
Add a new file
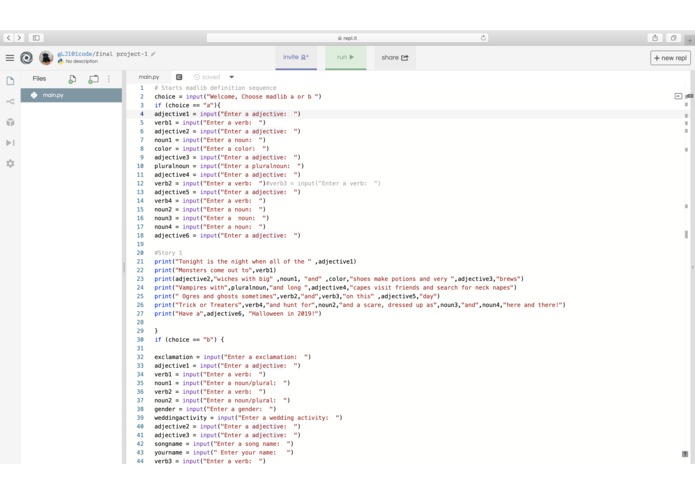[72, 79]
